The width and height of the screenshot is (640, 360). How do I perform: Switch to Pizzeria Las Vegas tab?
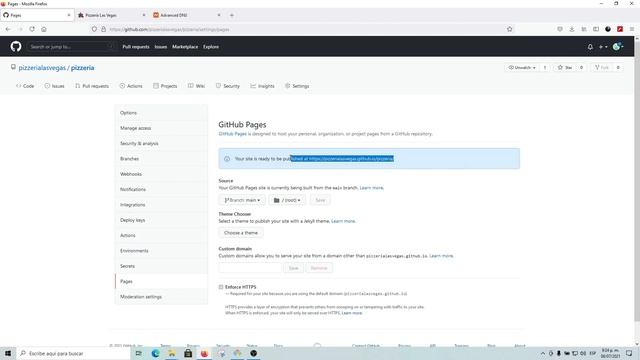click(111, 15)
